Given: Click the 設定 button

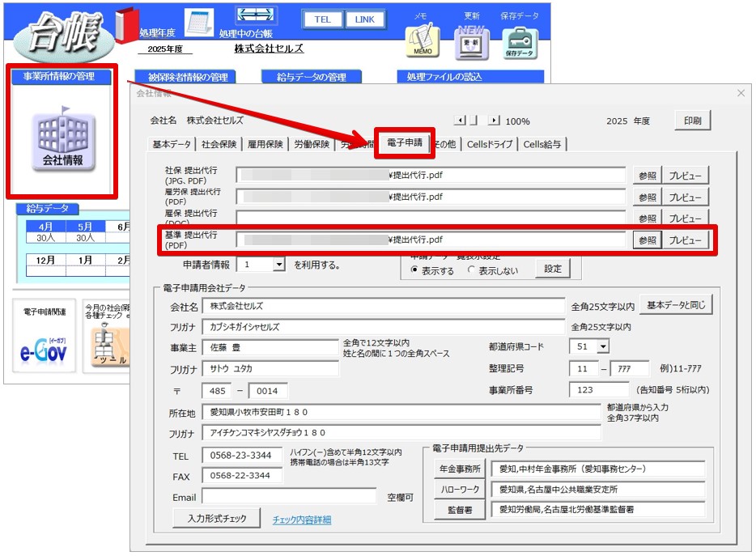Looking at the screenshot, I should [553, 269].
